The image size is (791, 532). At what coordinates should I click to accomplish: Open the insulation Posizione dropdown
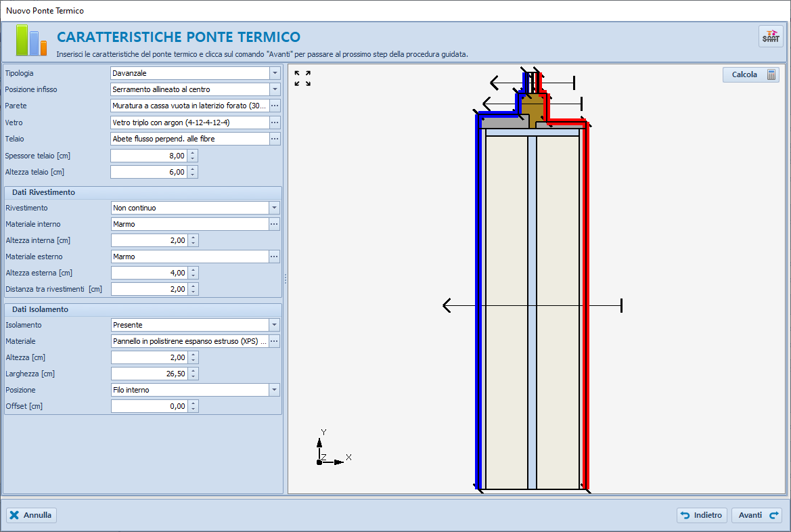(275, 390)
